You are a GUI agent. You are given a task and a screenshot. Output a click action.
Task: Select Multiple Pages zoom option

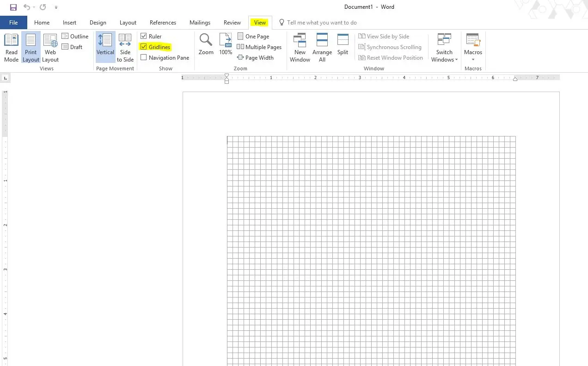[x=259, y=47]
